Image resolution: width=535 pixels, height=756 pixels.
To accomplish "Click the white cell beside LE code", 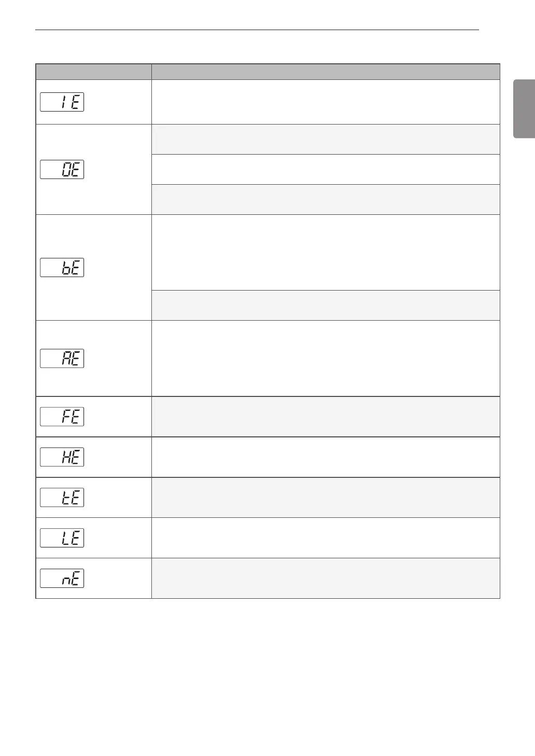I will click(x=326, y=538).
